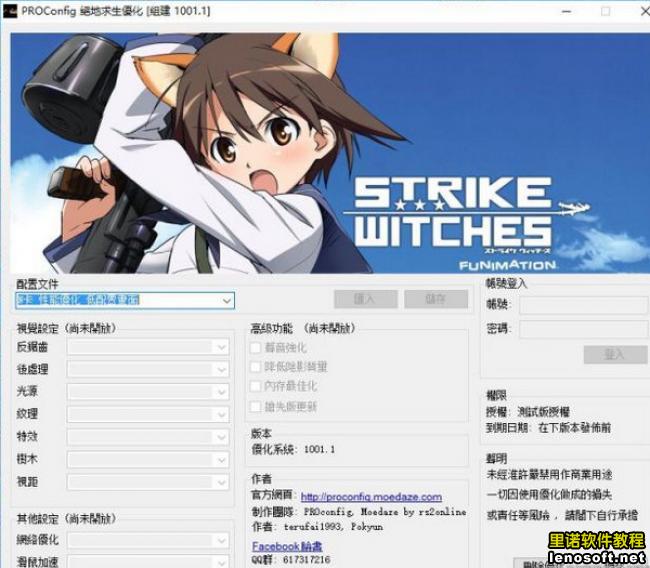Open the 視距 view distance dropdown
Screen dimensions: 650x568
[x=148, y=482]
